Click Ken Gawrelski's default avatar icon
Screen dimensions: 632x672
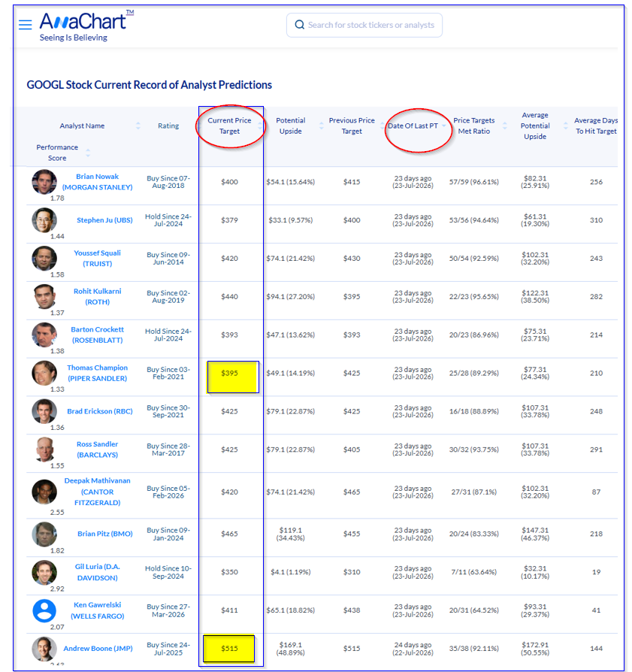point(44,610)
